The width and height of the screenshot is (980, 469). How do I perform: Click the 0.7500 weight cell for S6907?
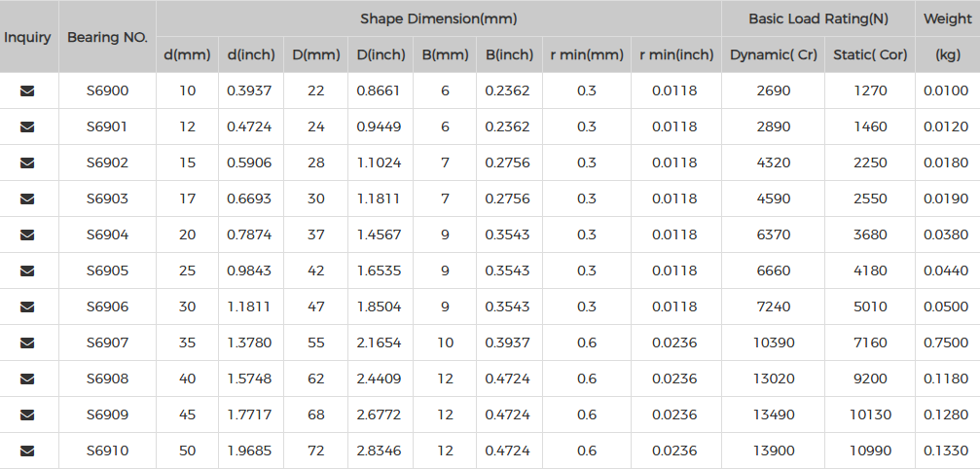[946, 343]
